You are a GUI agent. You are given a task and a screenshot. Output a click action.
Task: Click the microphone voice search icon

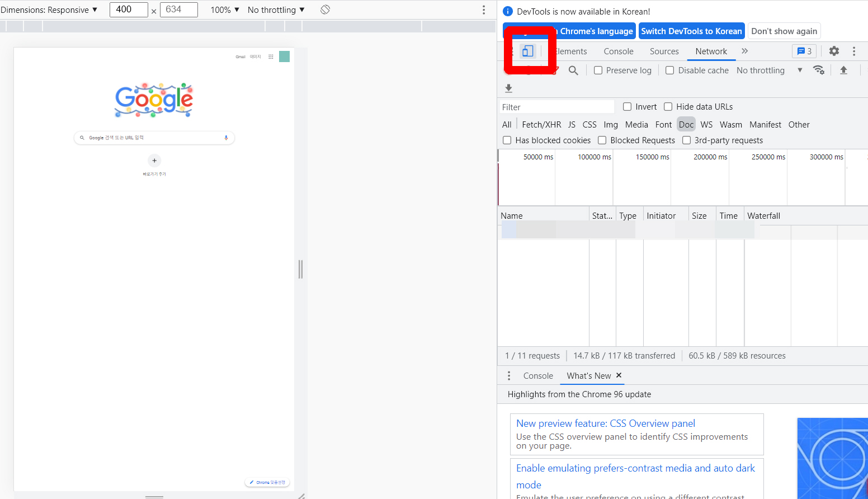(226, 138)
